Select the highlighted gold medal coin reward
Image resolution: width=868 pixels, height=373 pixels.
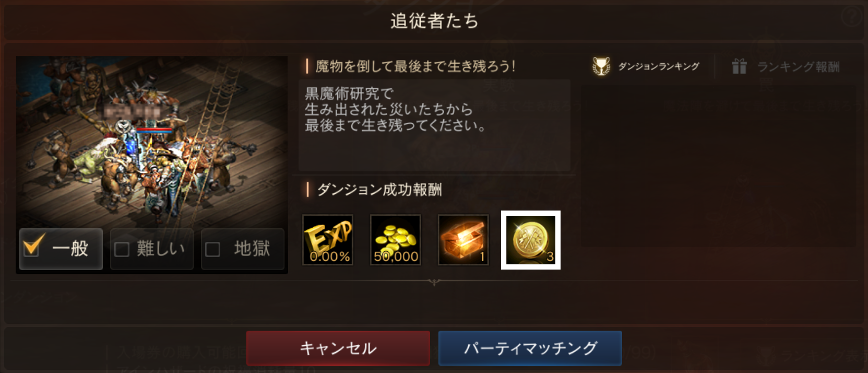(x=531, y=240)
